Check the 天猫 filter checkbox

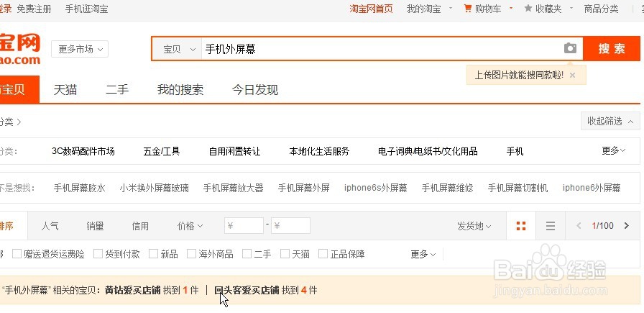(x=285, y=254)
